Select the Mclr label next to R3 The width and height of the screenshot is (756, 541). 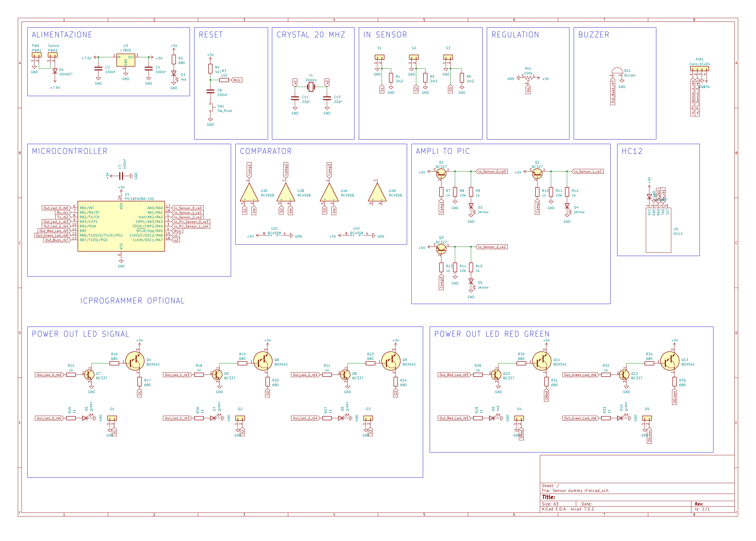pos(237,80)
